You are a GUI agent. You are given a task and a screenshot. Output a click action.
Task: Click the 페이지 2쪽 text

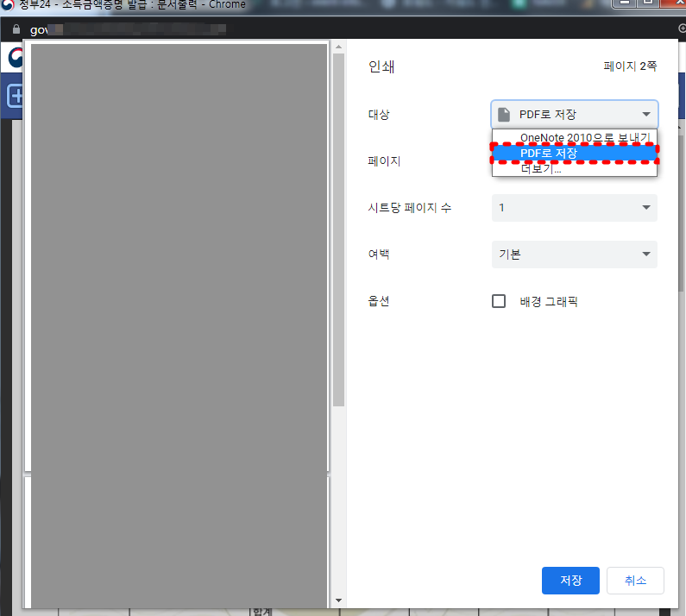630,66
